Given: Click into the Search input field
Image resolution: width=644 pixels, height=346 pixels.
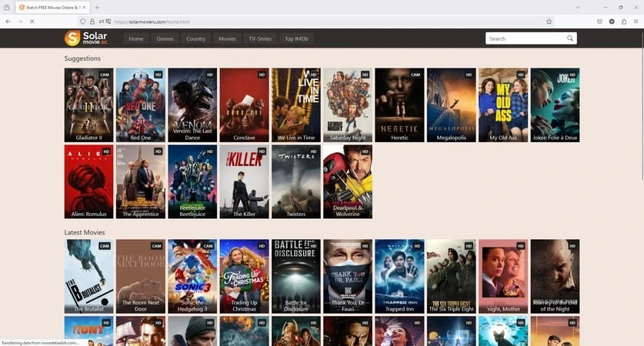Looking at the screenshot, I should tap(526, 38).
